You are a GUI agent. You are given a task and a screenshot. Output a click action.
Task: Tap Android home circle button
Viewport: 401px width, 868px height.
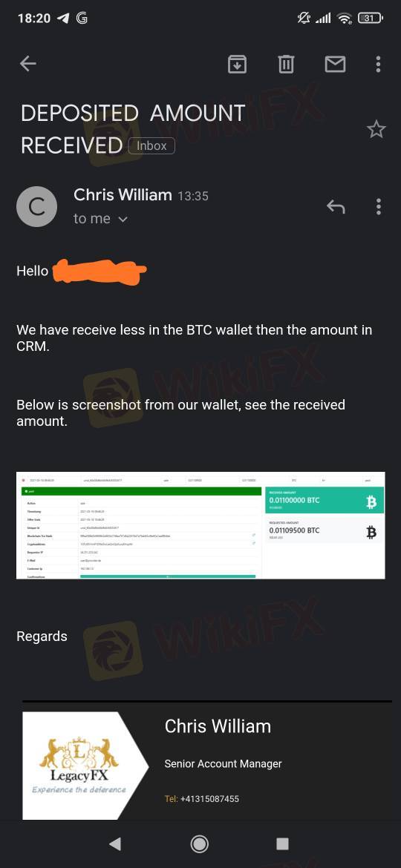[200, 844]
